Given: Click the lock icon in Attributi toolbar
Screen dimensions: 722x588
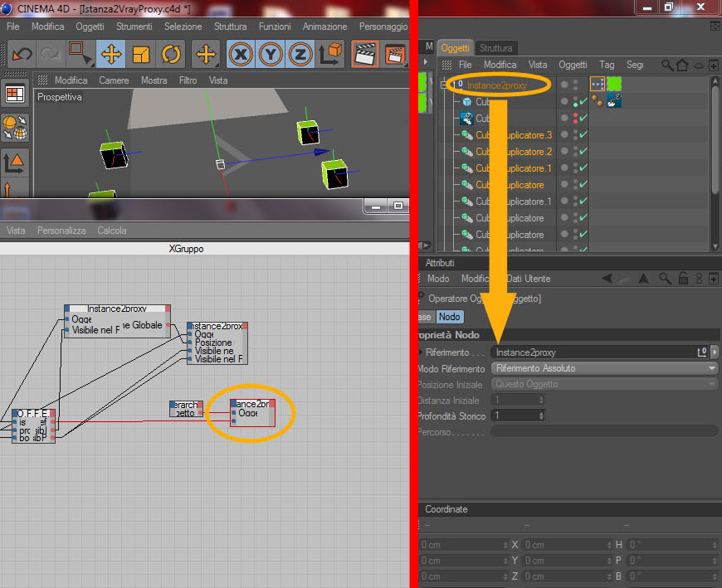Looking at the screenshot, I should click(x=683, y=278).
